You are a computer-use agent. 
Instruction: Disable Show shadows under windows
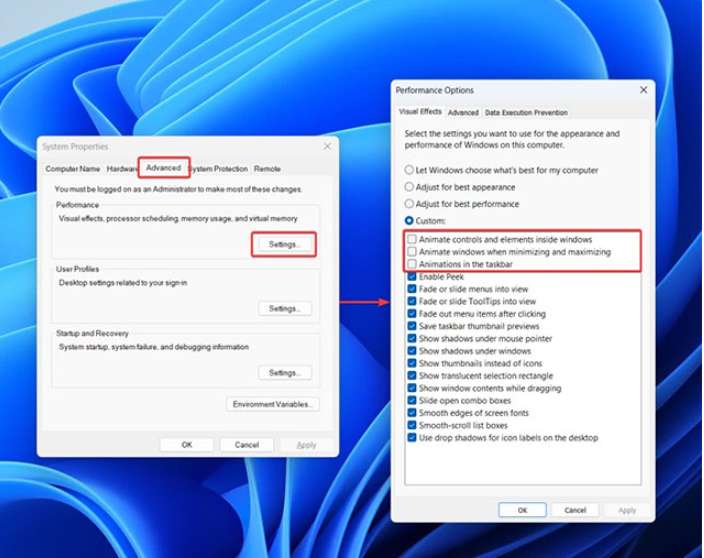point(412,351)
